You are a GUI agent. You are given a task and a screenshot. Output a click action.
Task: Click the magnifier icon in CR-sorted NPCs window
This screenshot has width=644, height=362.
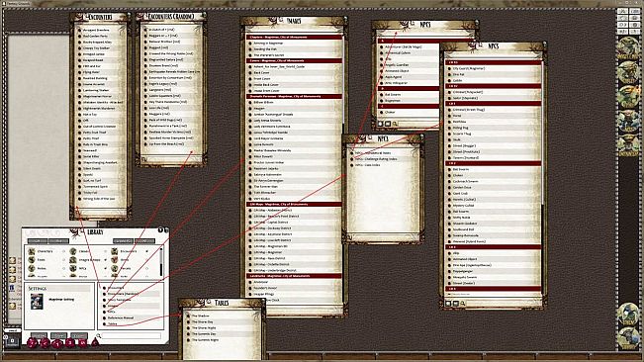[x=463, y=304]
